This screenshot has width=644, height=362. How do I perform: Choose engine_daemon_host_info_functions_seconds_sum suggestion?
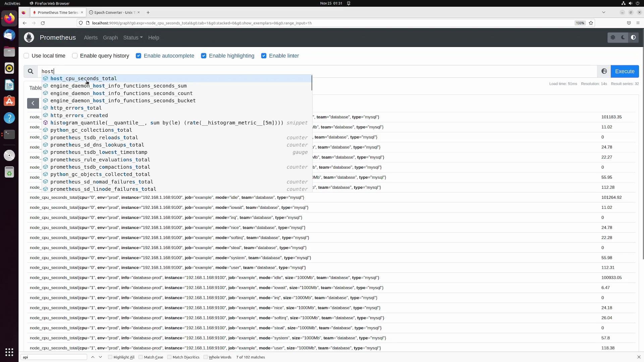point(177,86)
